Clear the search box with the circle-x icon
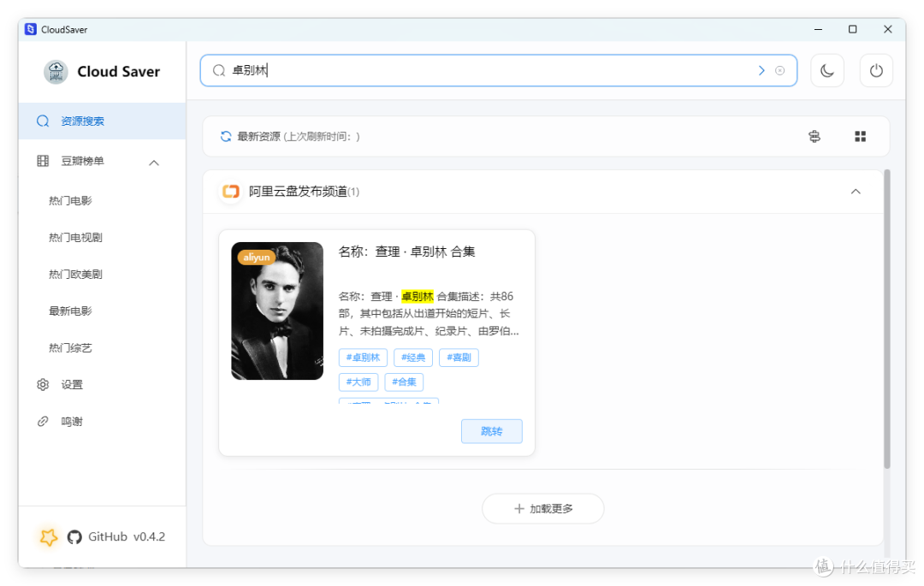 [779, 70]
